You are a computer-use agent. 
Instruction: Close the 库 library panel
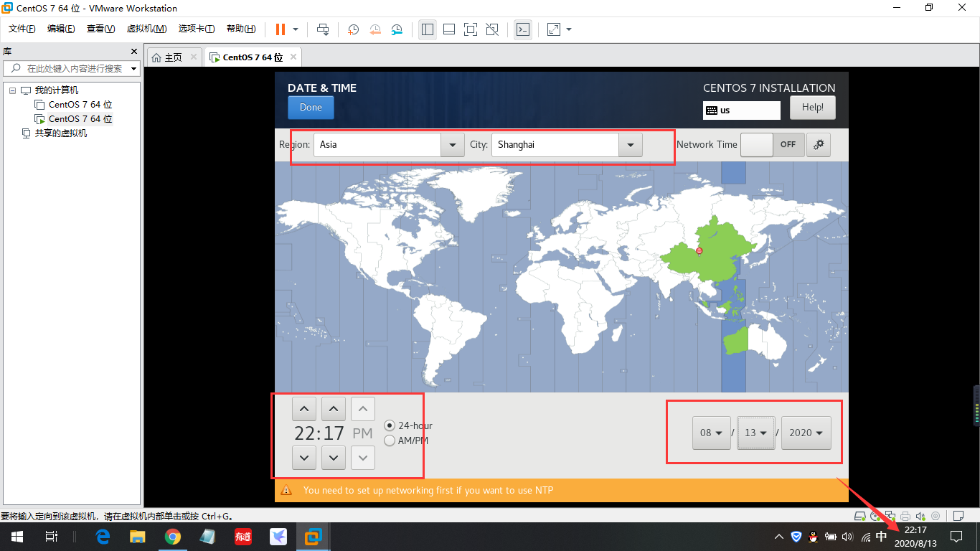(133, 52)
